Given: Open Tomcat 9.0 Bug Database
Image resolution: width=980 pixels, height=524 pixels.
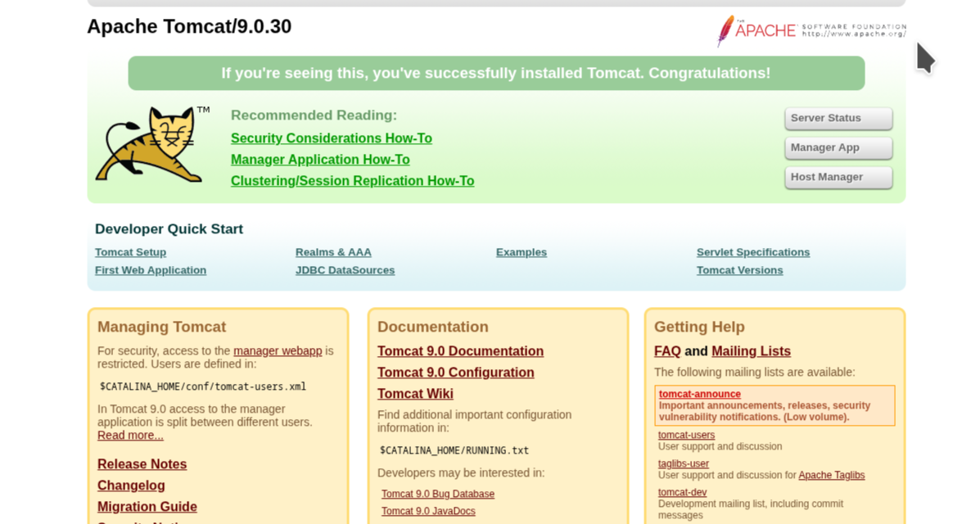Looking at the screenshot, I should click(x=438, y=494).
